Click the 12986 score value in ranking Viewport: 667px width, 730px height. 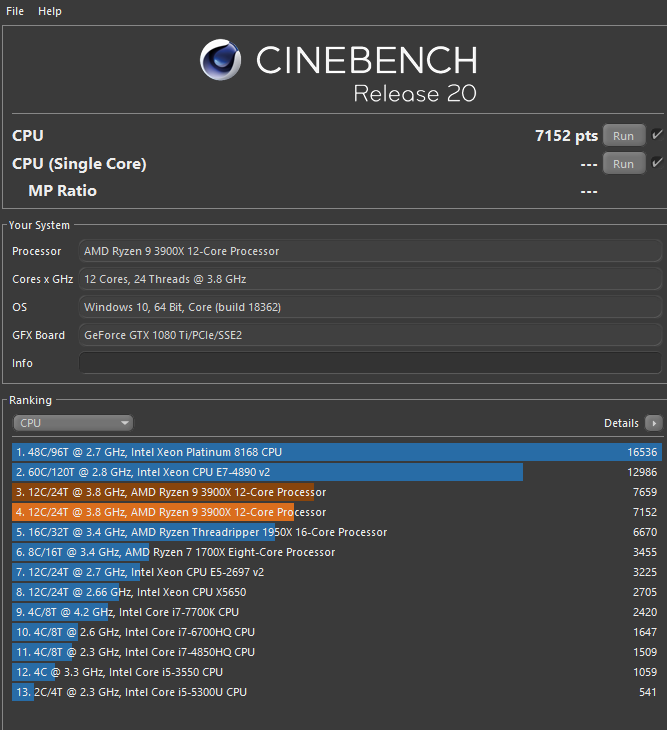642,472
